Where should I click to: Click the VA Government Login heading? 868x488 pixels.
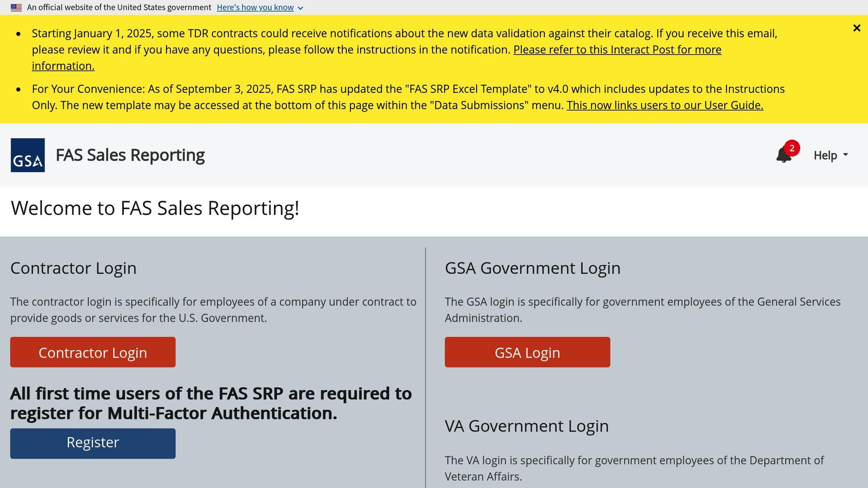[x=526, y=426]
